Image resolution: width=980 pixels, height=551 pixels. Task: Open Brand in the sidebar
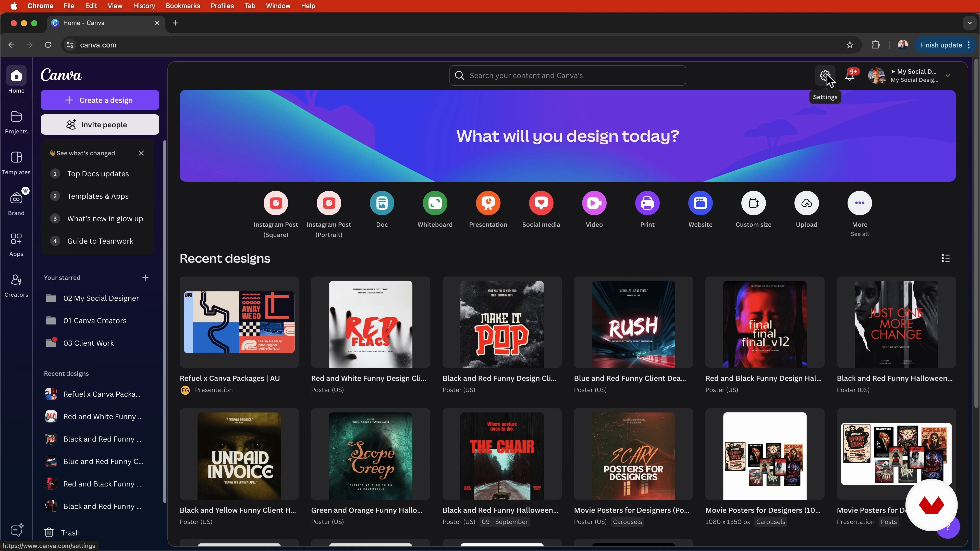[16, 204]
